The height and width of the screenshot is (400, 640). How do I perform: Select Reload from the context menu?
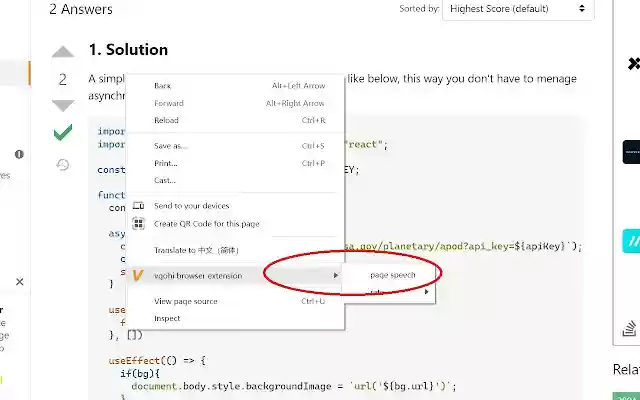[235, 120]
